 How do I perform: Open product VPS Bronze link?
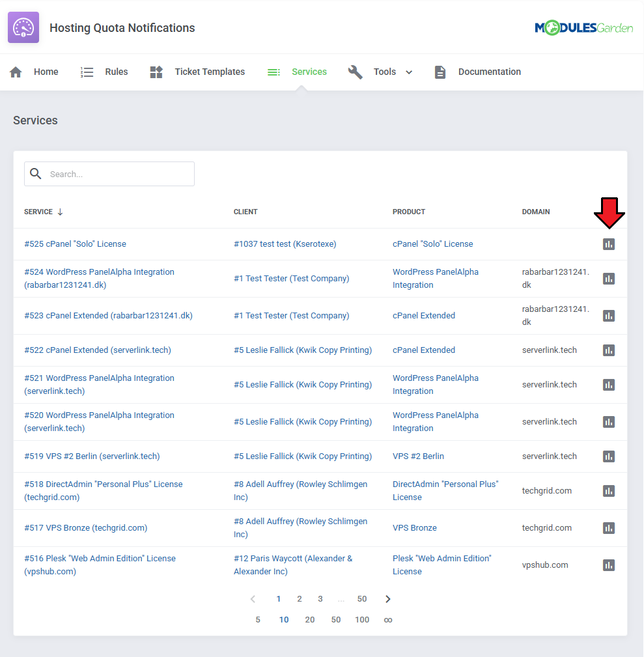415,527
